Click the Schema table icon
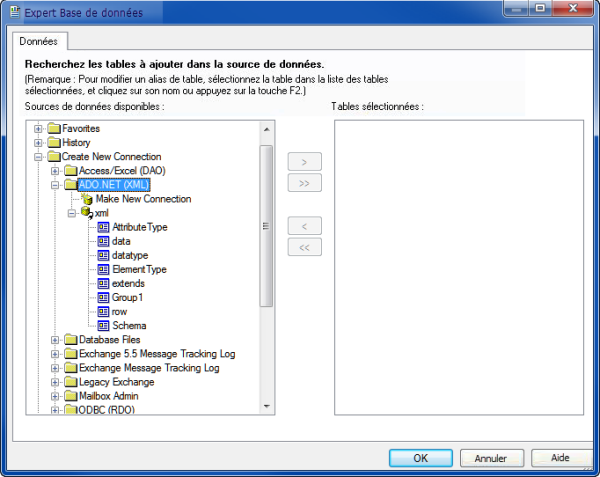This screenshot has width=600, height=477. (x=103, y=326)
